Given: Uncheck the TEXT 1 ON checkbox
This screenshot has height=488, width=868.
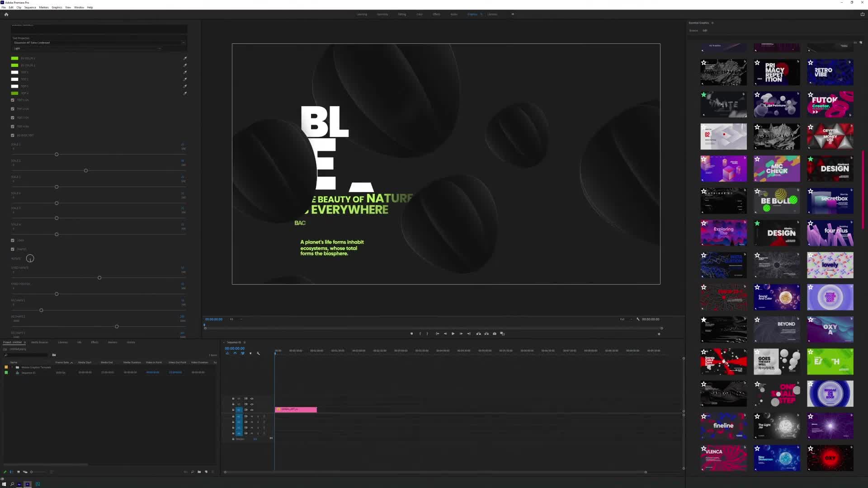Looking at the screenshot, I should (12, 100).
